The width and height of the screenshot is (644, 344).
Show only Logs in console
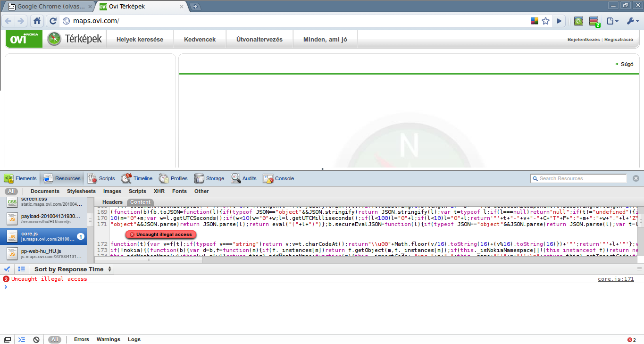point(134,339)
